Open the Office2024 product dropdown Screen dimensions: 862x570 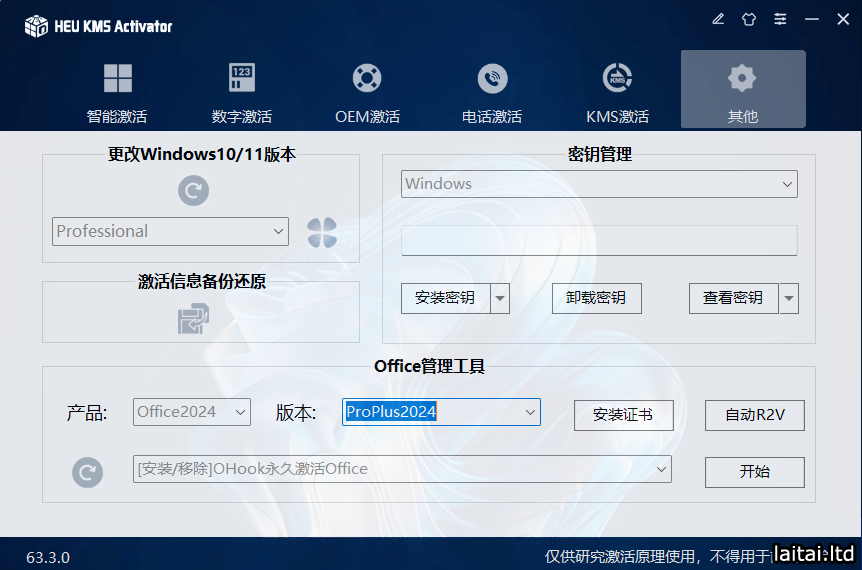[x=192, y=412]
